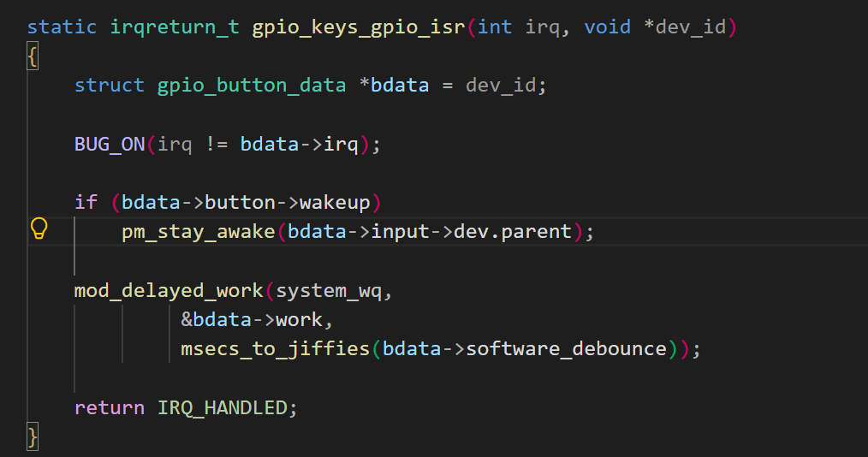Click the pm_stay_awake function call
This screenshot has height=457, width=868.
199,231
